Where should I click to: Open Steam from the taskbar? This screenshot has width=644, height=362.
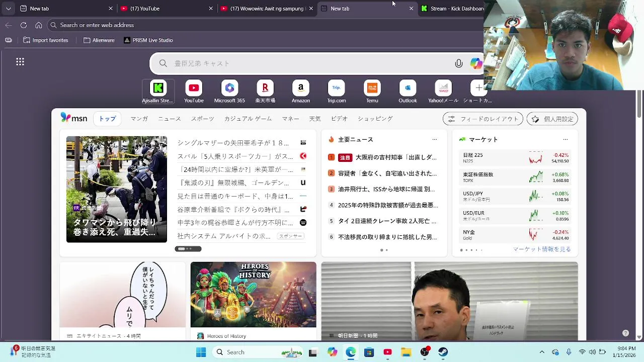443,352
